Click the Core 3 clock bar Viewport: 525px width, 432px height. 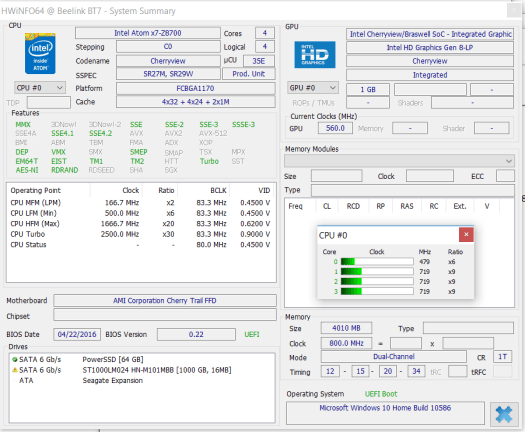click(377, 291)
